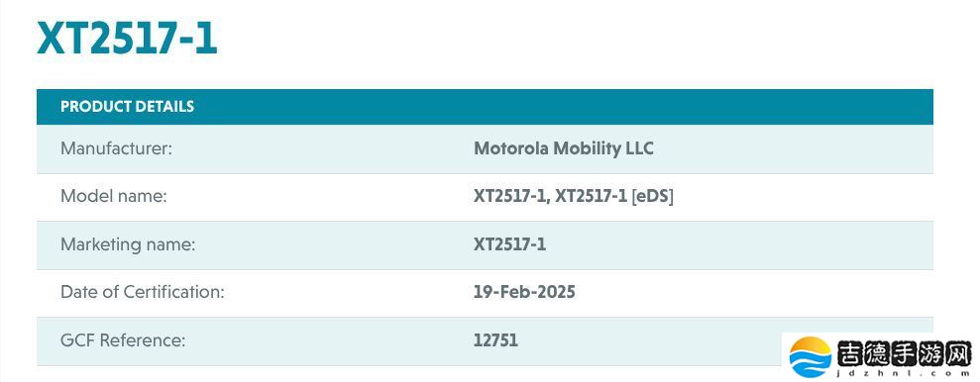The height and width of the screenshot is (382, 980).
Task: Select the Marketing name label
Action: point(128,244)
